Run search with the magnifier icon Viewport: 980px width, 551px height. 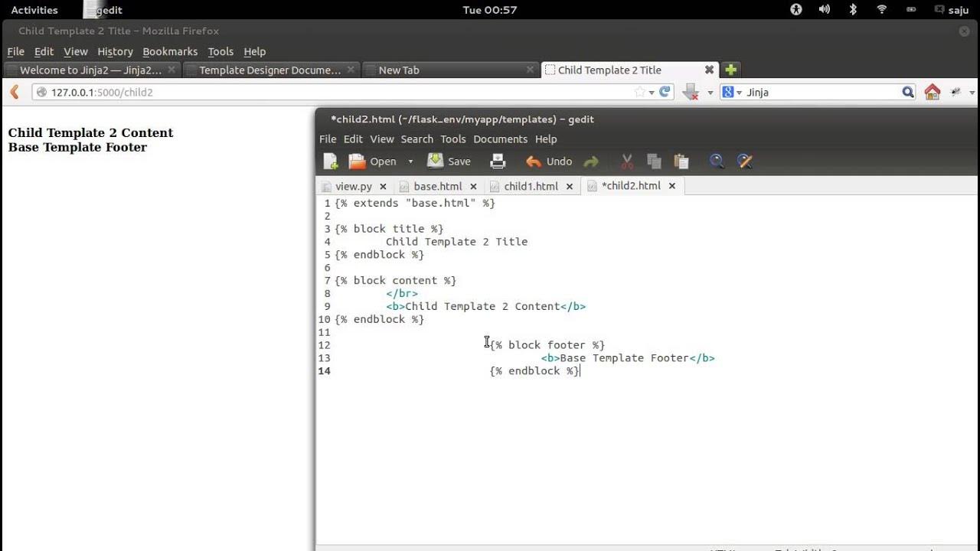click(x=908, y=92)
